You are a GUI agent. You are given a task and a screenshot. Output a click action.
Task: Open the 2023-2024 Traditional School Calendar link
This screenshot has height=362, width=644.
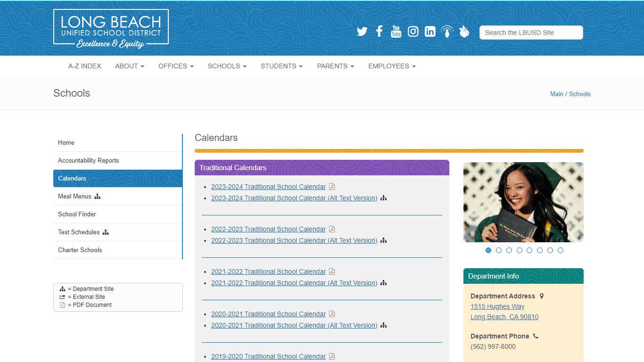point(268,187)
